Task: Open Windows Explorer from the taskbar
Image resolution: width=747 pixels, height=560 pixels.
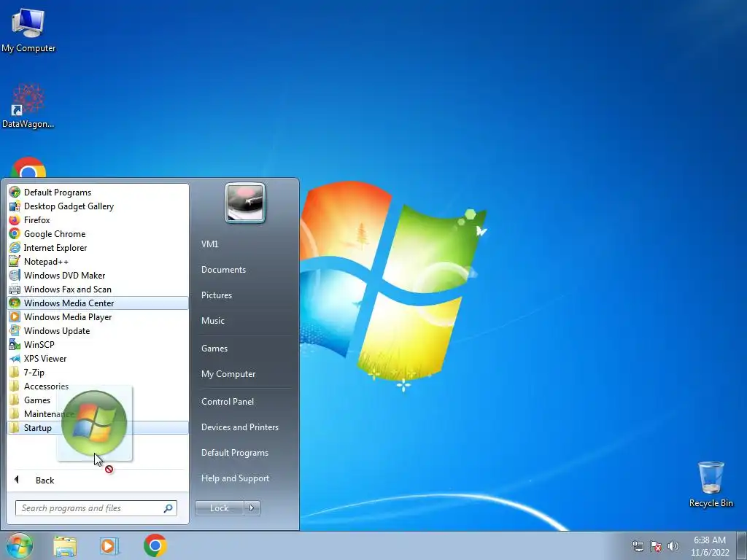Action: [x=65, y=546]
